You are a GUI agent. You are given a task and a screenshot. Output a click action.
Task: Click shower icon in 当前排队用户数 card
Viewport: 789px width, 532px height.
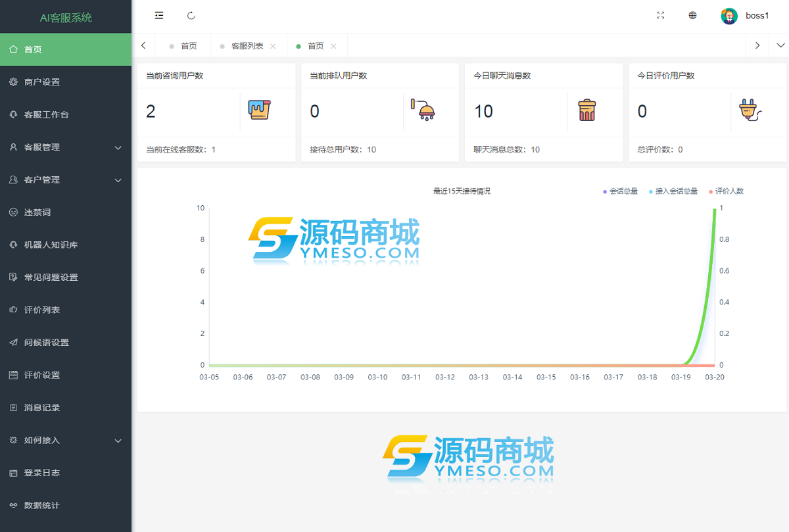pyautogui.click(x=423, y=109)
